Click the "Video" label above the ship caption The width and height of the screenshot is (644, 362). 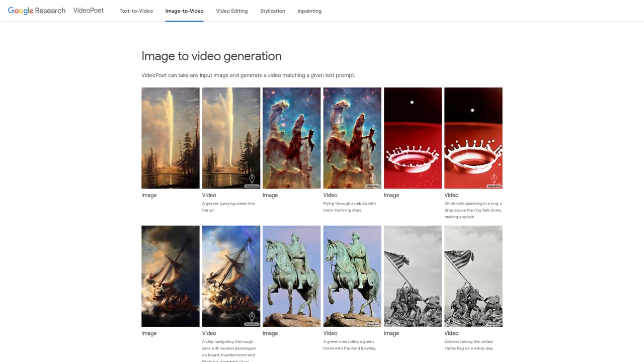click(x=209, y=333)
